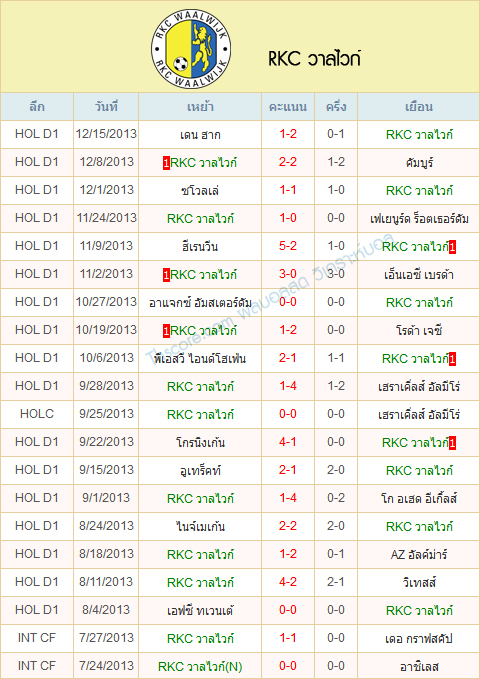480x679 pixels.
Task: Click red card badge in 10/19/2013 row
Action: click(166, 331)
